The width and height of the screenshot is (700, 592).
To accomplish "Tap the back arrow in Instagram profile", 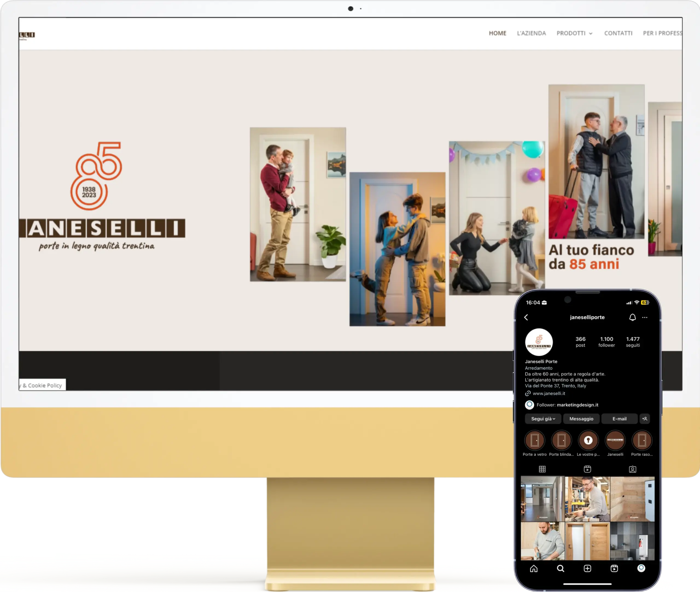I will click(x=526, y=317).
